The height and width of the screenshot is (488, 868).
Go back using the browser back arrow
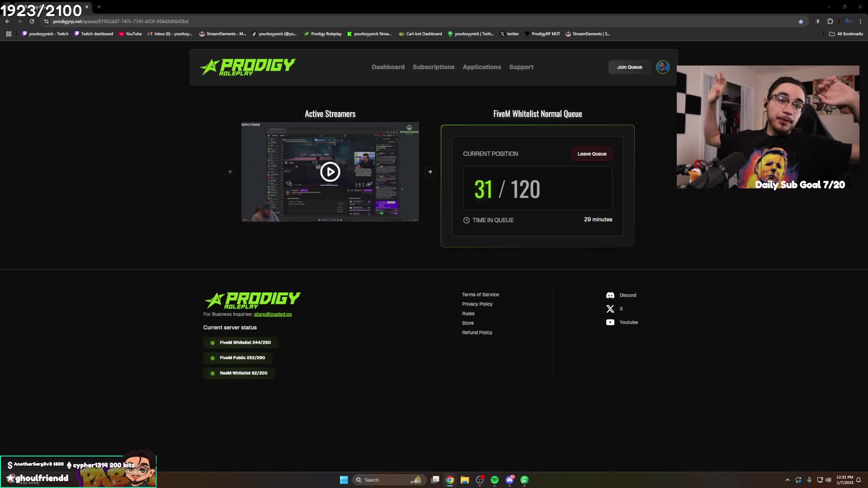7,21
